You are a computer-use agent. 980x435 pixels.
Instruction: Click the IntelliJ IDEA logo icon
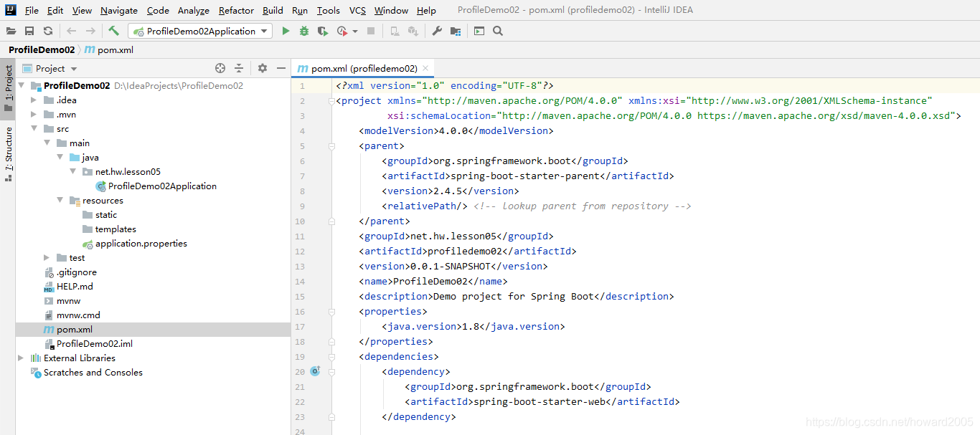tap(11, 10)
